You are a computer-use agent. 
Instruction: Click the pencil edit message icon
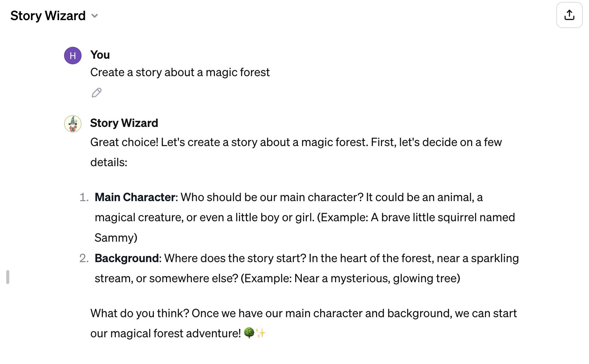(x=96, y=93)
